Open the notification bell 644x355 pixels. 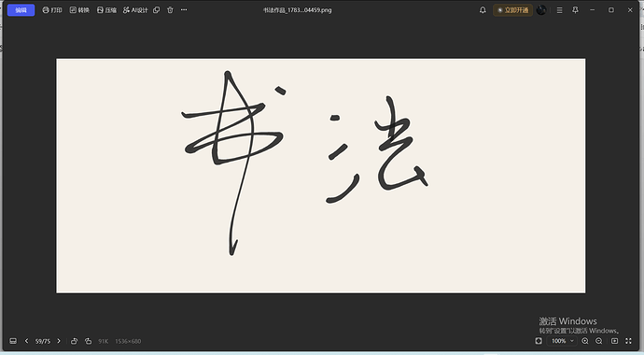point(483,10)
